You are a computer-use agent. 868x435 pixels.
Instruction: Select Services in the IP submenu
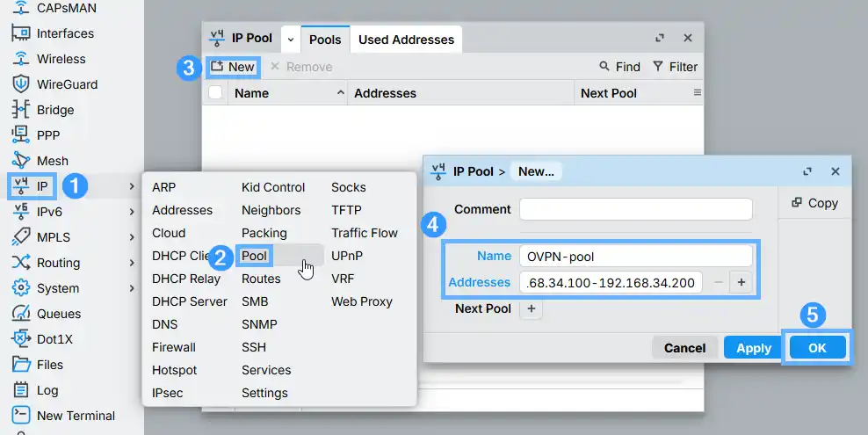click(x=266, y=370)
